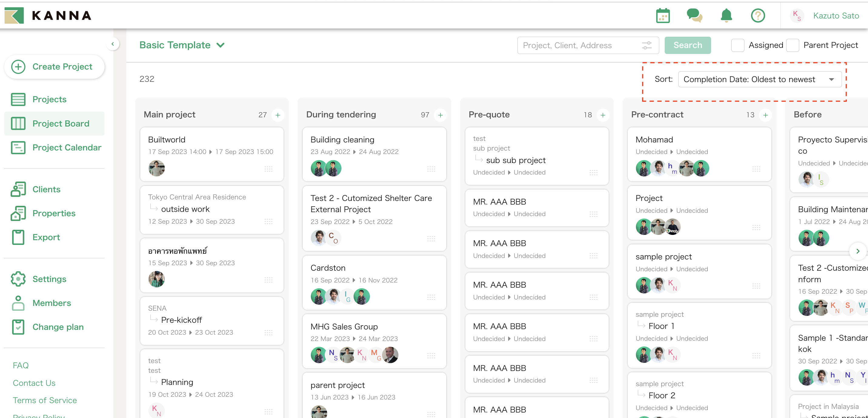Image resolution: width=868 pixels, height=418 pixels.
Task: Open Clients in sidebar menu
Action: tap(46, 189)
